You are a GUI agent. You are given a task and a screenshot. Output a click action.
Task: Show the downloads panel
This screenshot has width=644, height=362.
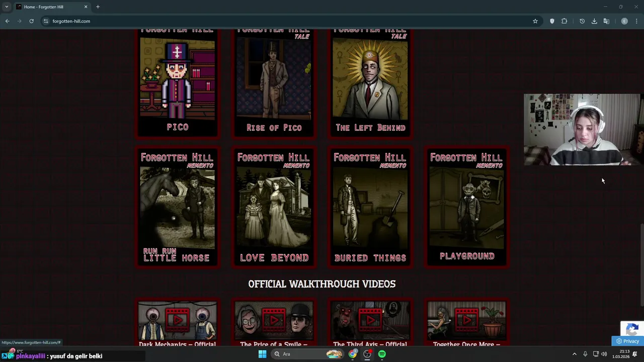point(594,21)
